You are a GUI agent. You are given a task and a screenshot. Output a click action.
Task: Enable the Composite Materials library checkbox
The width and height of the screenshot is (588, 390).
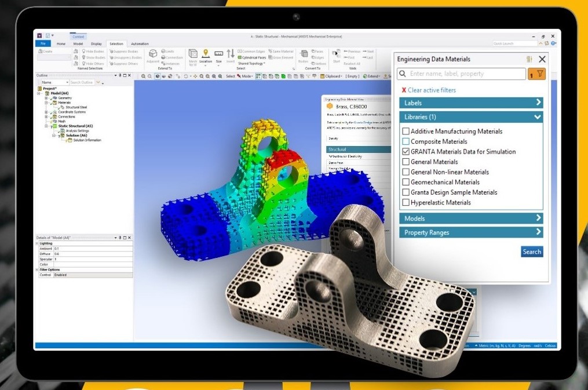coord(406,141)
